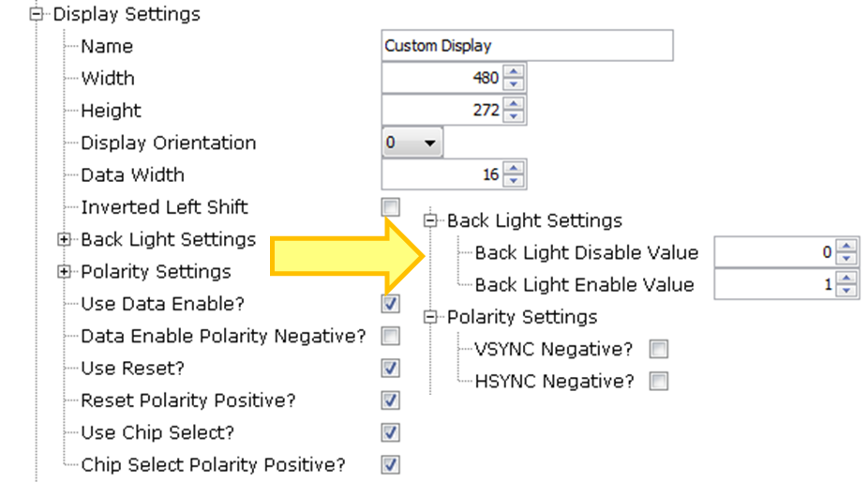Decrease Back Light Enable Value

point(846,290)
